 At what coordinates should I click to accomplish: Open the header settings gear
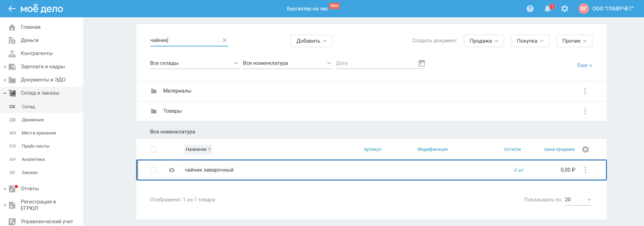point(565,9)
